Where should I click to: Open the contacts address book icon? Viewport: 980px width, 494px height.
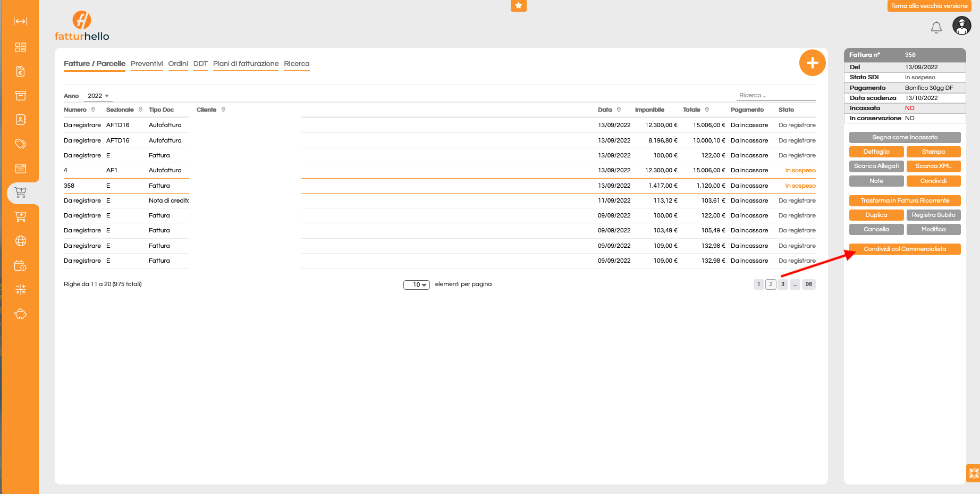click(x=20, y=120)
